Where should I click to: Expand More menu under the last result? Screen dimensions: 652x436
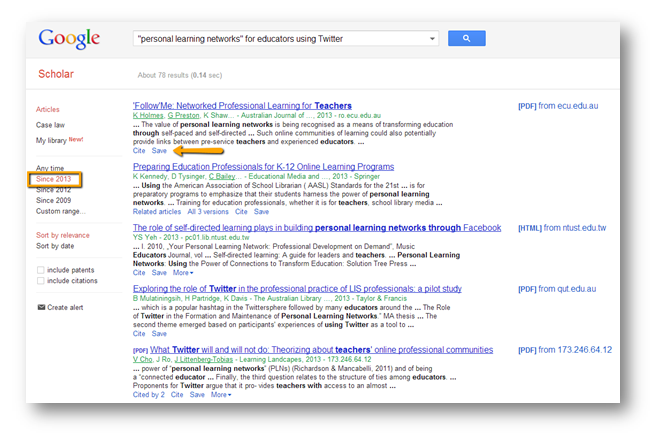pos(221,395)
